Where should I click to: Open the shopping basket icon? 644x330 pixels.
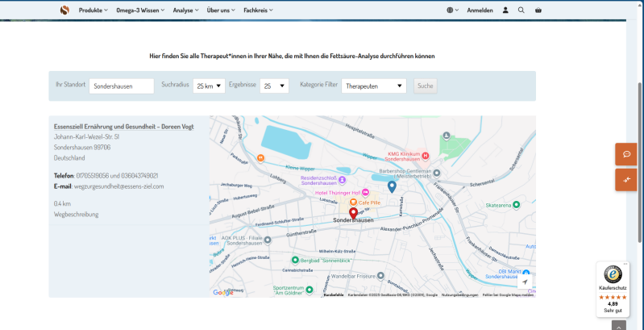[x=538, y=10]
